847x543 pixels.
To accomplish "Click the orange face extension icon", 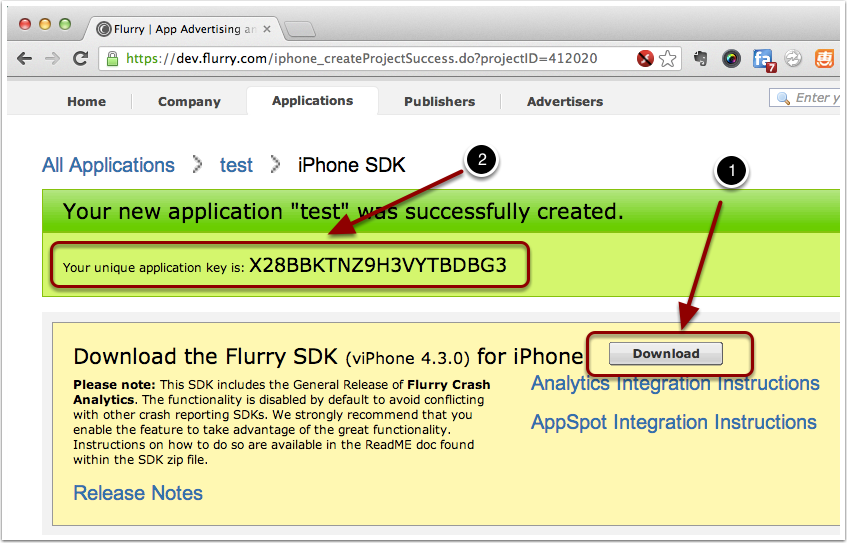I will pos(825,59).
